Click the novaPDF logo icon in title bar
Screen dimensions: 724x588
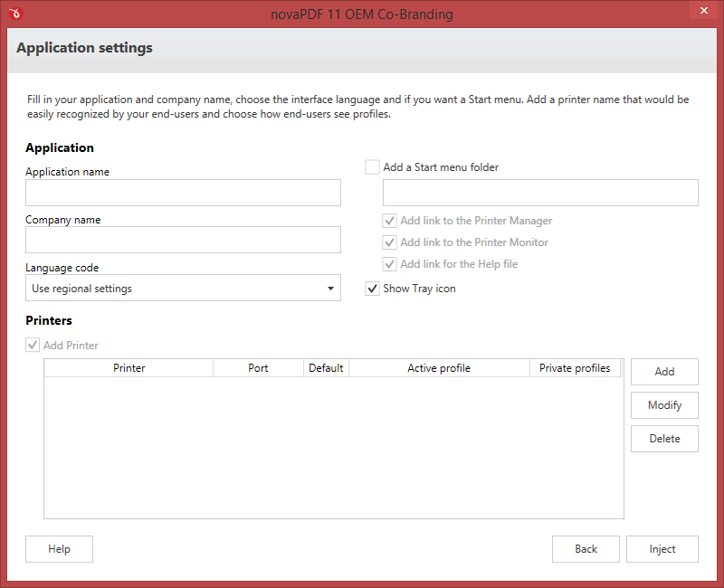click(x=15, y=13)
